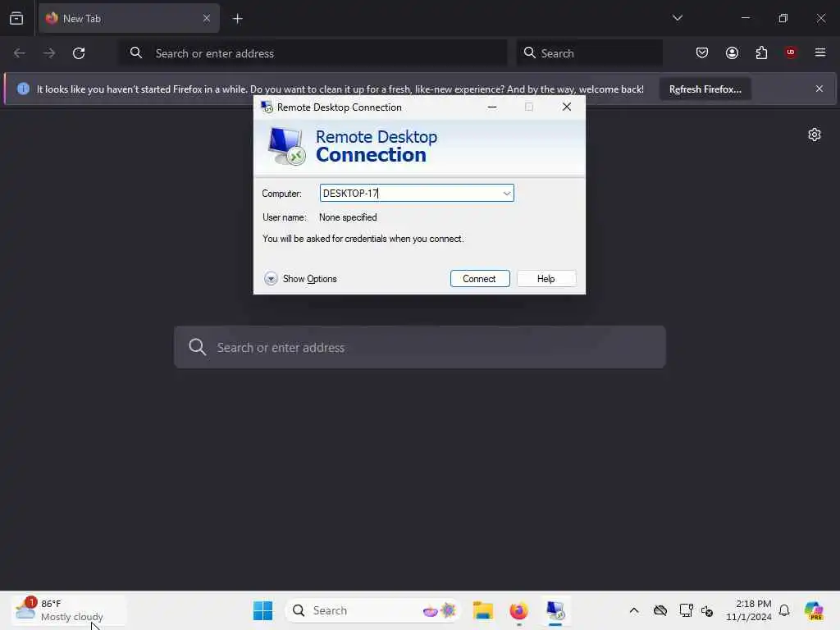Viewport: 840px width, 630px height.
Task: Show hidden system tray icons
Action: (634, 610)
